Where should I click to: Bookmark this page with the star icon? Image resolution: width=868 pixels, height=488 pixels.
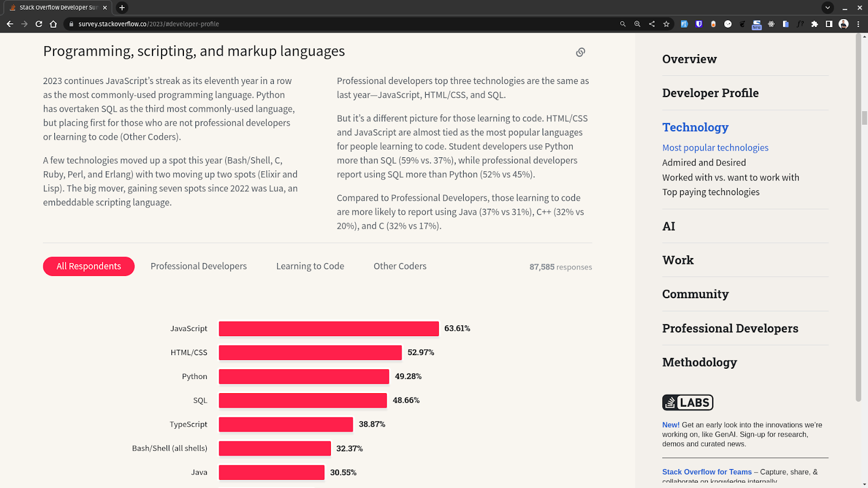(x=666, y=24)
